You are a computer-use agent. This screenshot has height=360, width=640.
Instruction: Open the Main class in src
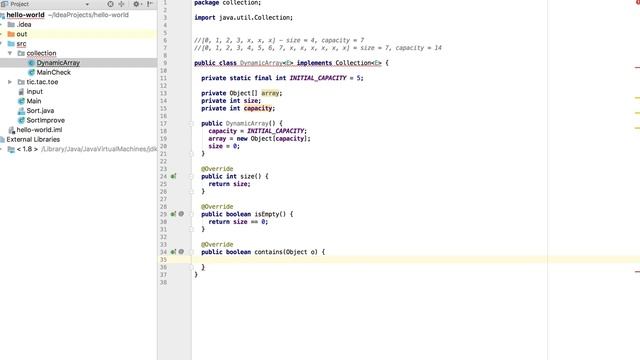pos(33,101)
